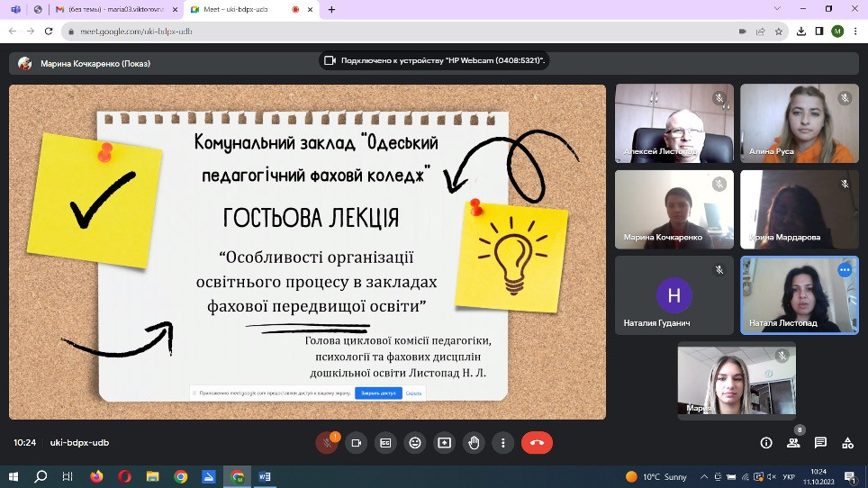Open meeting details info icon
The width and height of the screenshot is (868, 488).
[x=766, y=443]
